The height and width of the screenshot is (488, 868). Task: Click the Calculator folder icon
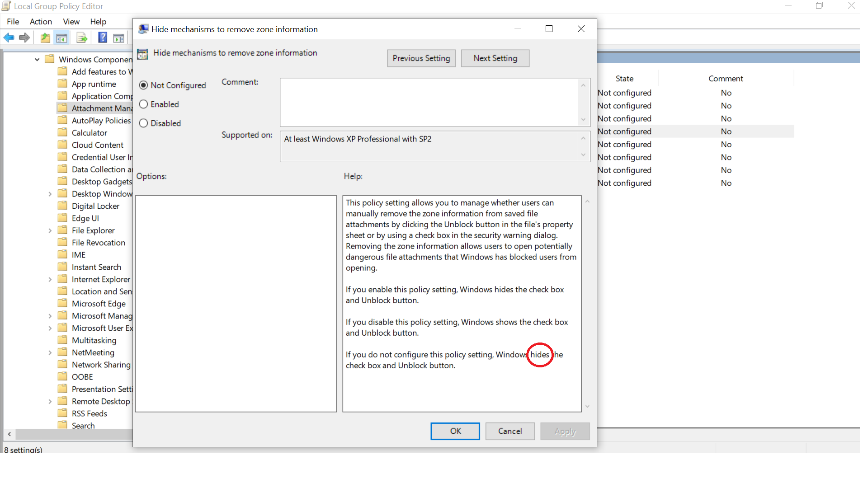point(63,132)
